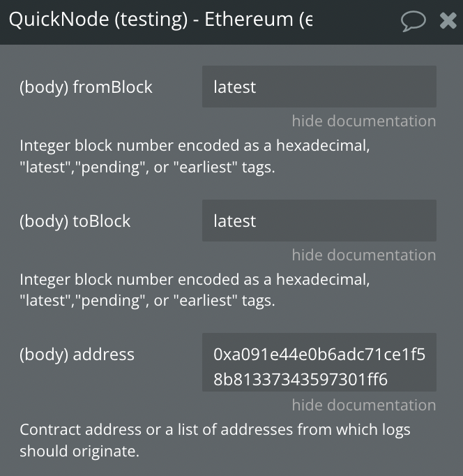463x476 pixels.
Task: Click the toBlock hexadecimal documentation text
Action: pos(195,290)
